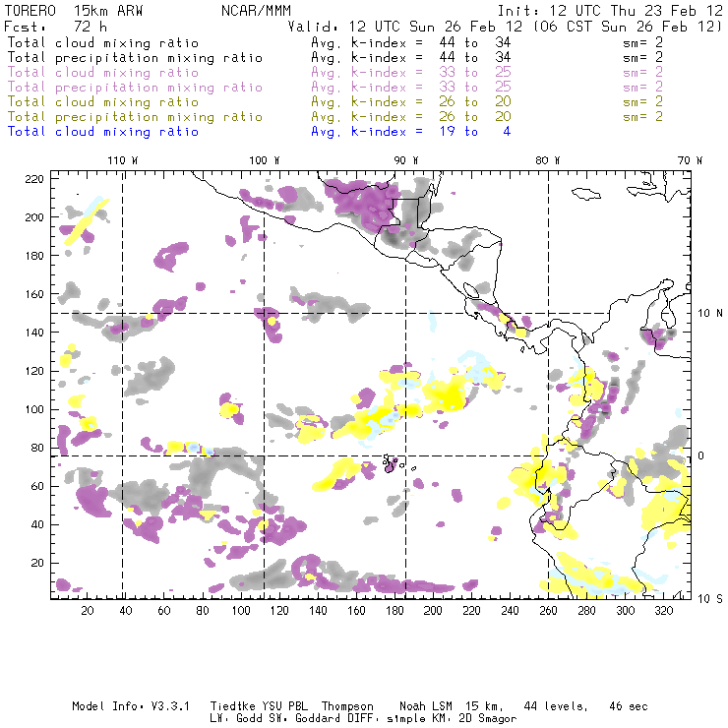The width and height of the screenshot is (728, 728).
Task: Click the '90 W' longitude label
Action: coord(406,160)
